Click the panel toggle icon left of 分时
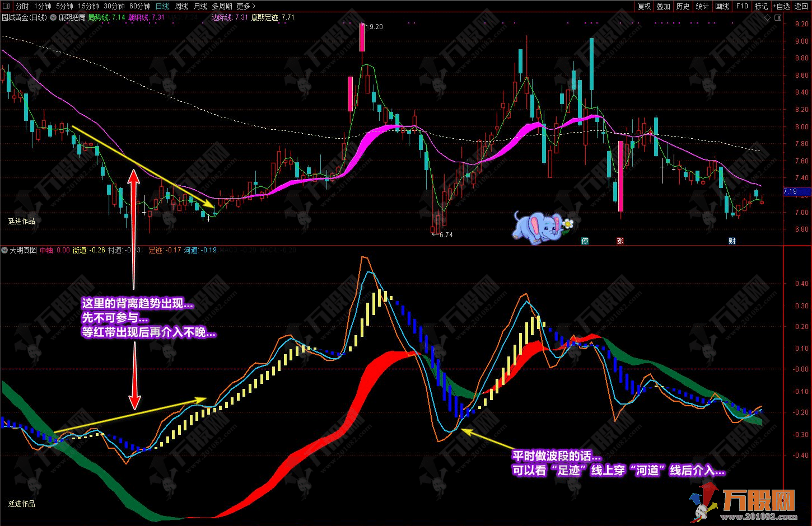Image resolution: width=812 pixels, height=526 pixels. tap(6, 6)
